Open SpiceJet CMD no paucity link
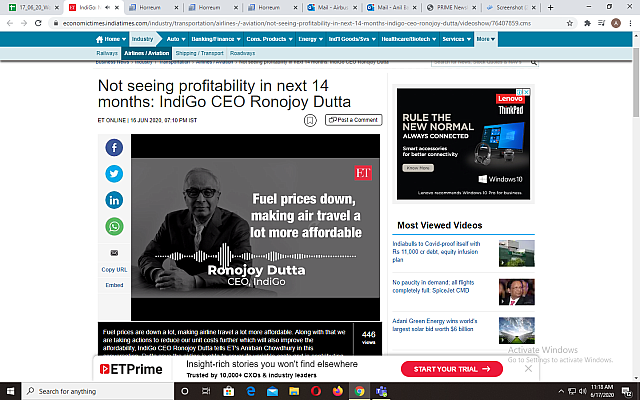The image size is (640, 400). [x=433, y=287]
